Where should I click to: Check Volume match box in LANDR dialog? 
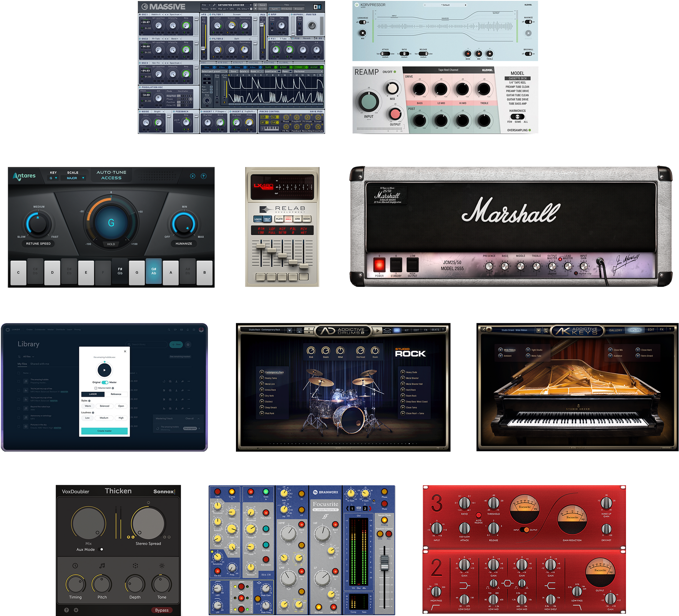coord(96,388)
